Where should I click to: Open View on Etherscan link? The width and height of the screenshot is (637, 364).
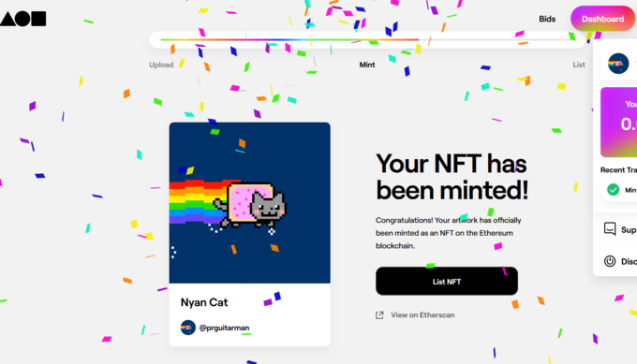(x=422, y=315)
